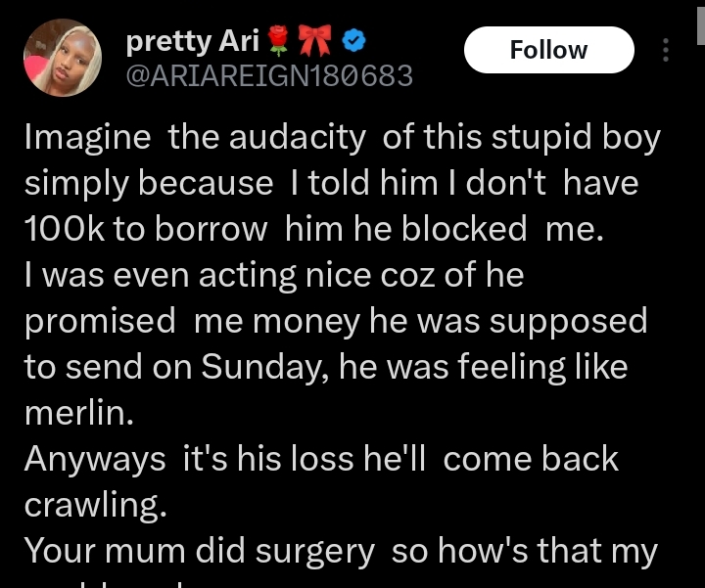Open the three-dot more options menu
This screenshot has width=705, height=588.
click(666, 50)
